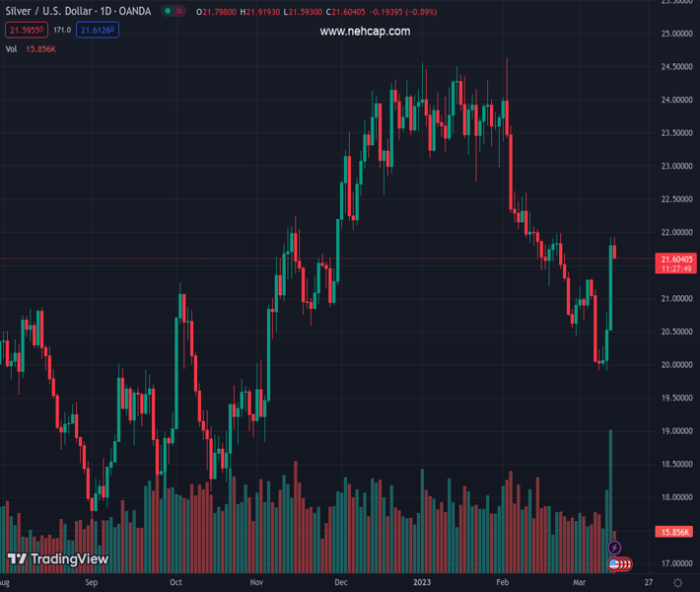This screenshot has width=700, height=592.
Task: Click the purple lightning event icon
Action: point(615,548)
